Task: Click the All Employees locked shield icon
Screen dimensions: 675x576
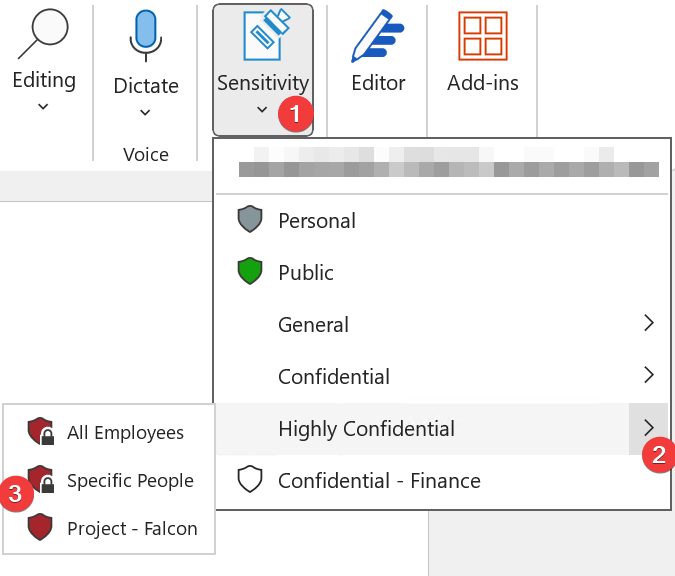Action: click(41, 432)
